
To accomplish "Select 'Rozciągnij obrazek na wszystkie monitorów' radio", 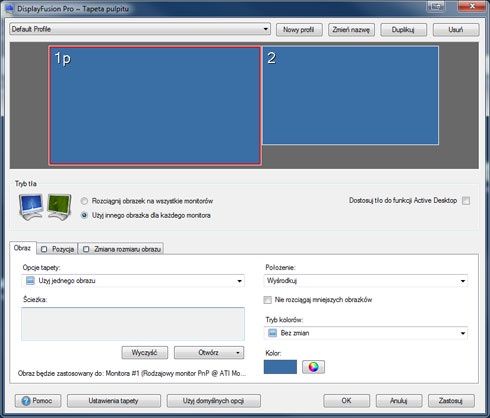I will 84,201.
